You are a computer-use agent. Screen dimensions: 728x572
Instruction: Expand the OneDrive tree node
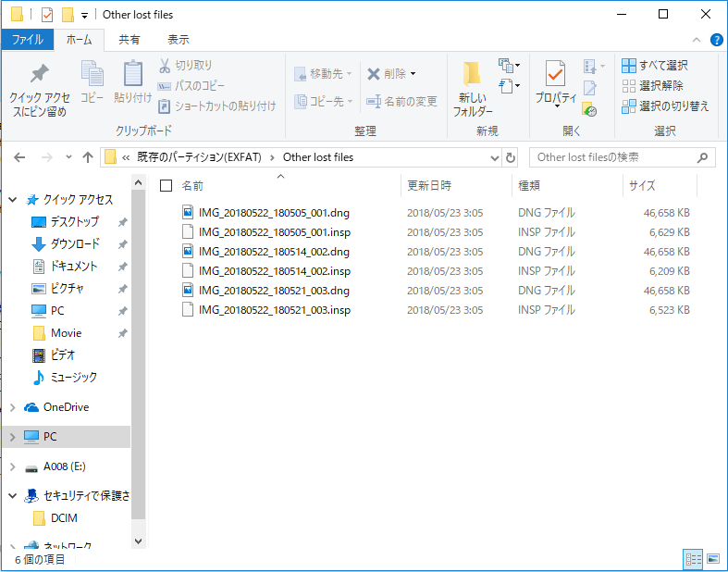(13, 407)
